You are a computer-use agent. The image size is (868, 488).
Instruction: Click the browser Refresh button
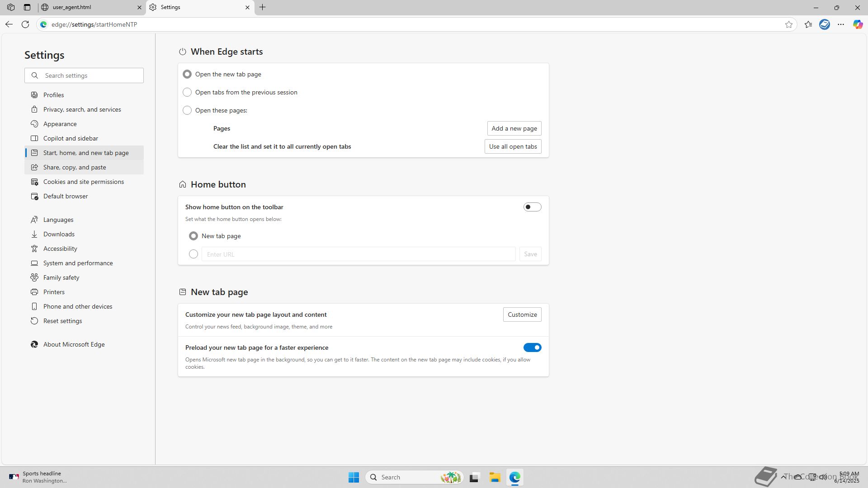tap(25, 24)
